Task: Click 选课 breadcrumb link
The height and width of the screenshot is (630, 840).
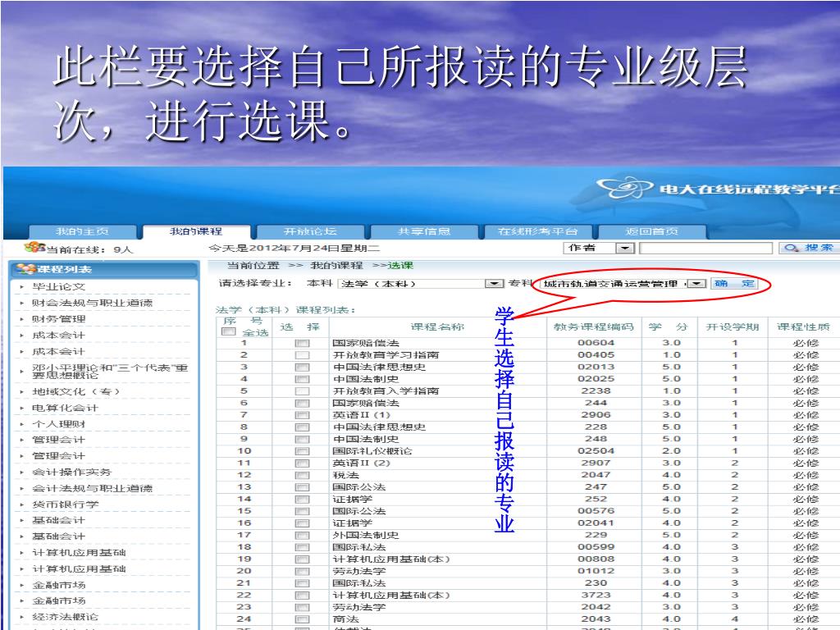Action: click(400, 265)
